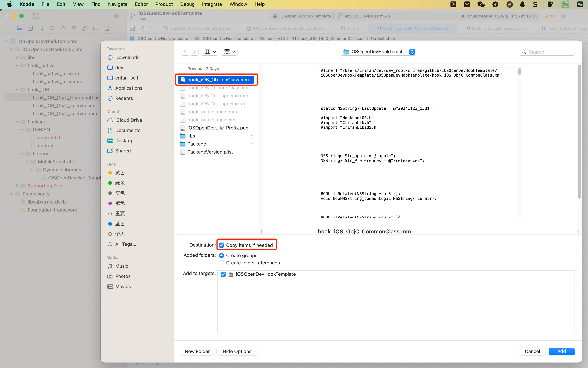Screen dimensions: 588x368
Task: Collapse the hook_iOS group in project navigator
Action: (x=17, y=89)
